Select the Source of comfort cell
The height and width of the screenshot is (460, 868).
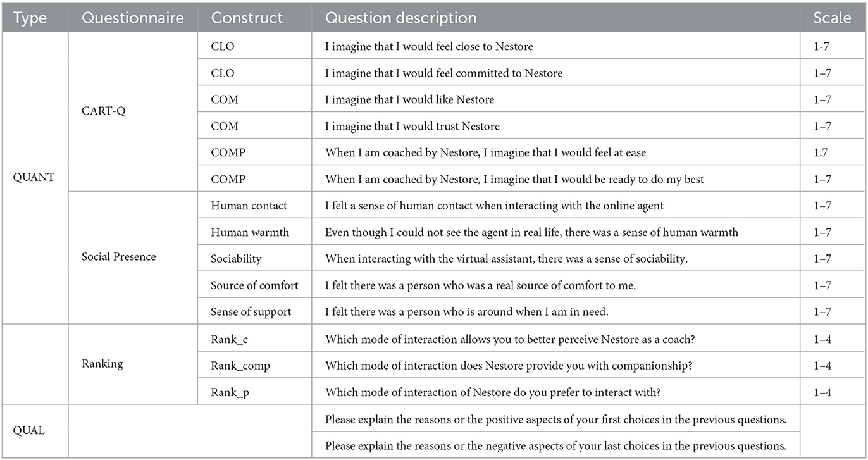[254, 285]
